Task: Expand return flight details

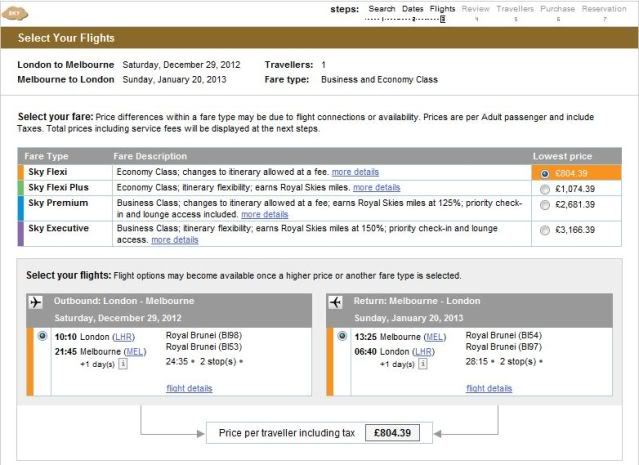Action: click(489, 388)
